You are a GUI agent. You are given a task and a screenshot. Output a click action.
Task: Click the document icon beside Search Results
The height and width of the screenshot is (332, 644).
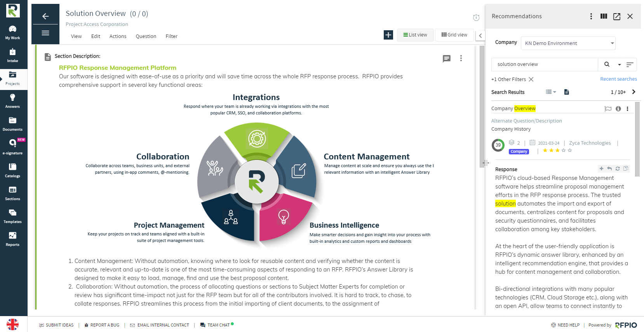coord(567,92)
